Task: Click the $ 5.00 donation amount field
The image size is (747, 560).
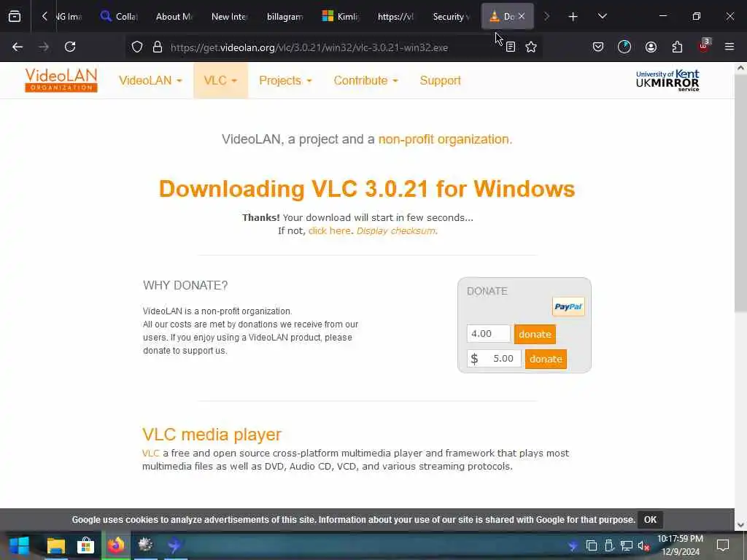Action: pyautogui.click(x=494, y=359)
